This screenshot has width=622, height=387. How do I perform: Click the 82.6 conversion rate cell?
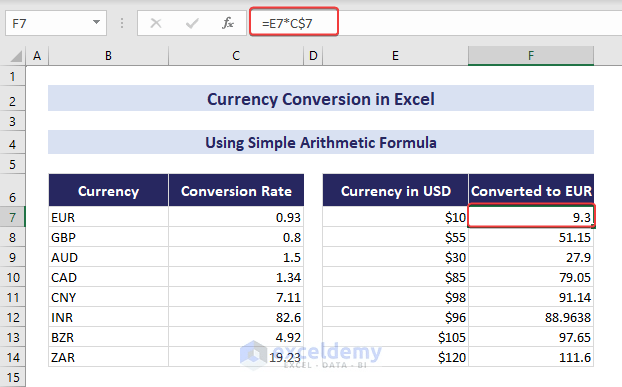click(x=236, y=317)
